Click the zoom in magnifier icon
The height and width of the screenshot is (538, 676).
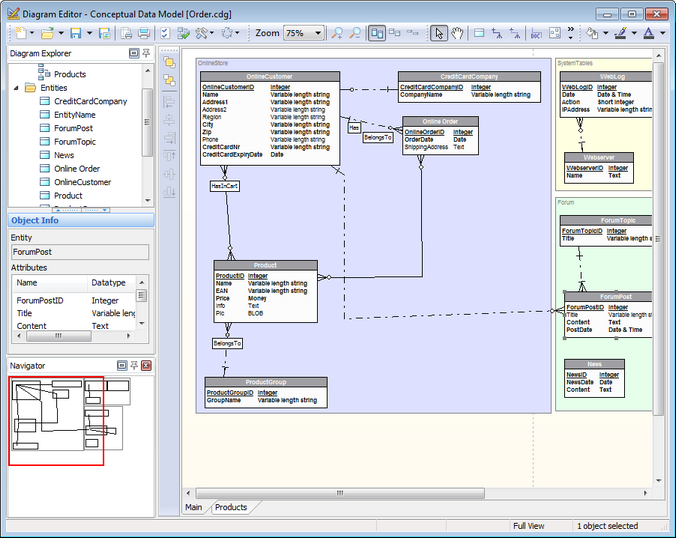coord(337,33)
